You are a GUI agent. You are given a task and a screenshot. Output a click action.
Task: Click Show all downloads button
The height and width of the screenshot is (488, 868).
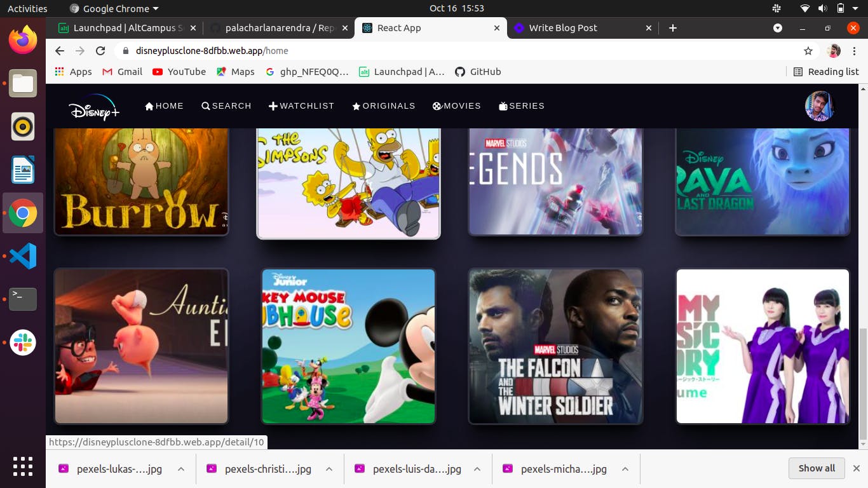(x=817, y=468)
